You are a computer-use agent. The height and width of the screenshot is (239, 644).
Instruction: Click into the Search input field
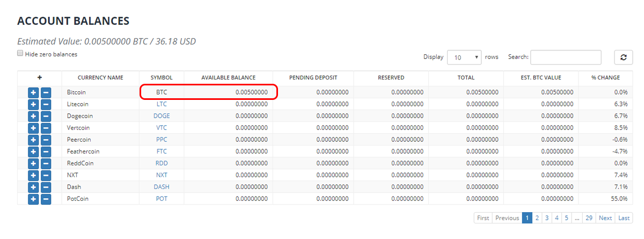click(x=566, y=57)
